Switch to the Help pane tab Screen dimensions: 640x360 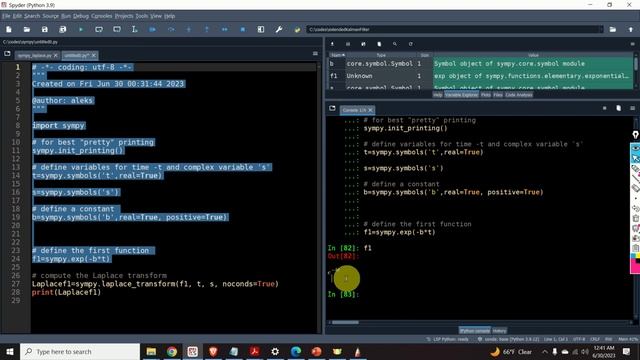click(x=438, y=95)
